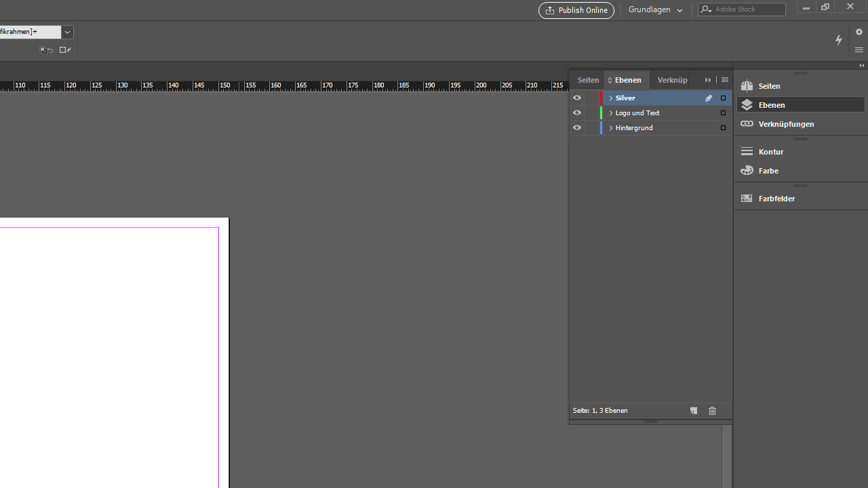The image size is (868, 488).
Task: Click the clear non-style attributes icon
Action: 65,50
